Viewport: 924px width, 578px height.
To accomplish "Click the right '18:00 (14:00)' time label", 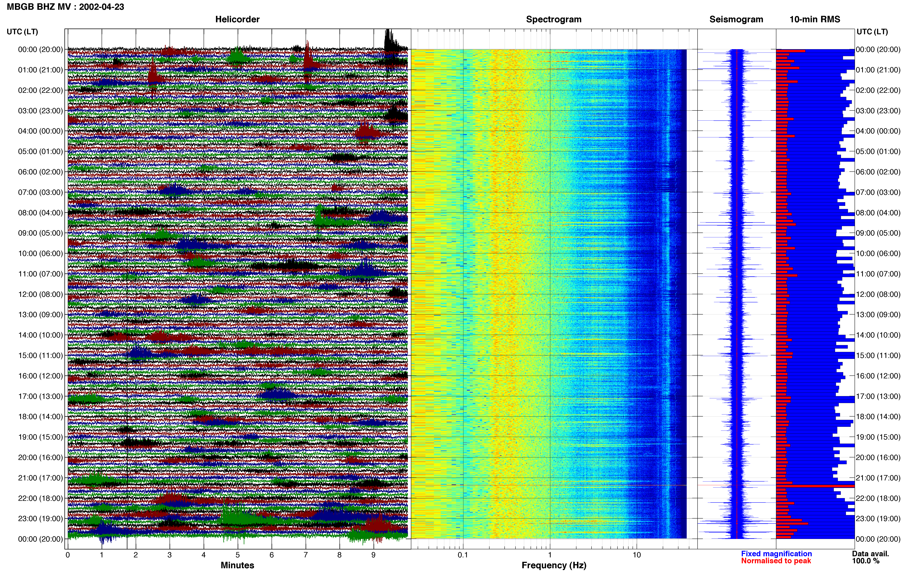I will (878, 417).
